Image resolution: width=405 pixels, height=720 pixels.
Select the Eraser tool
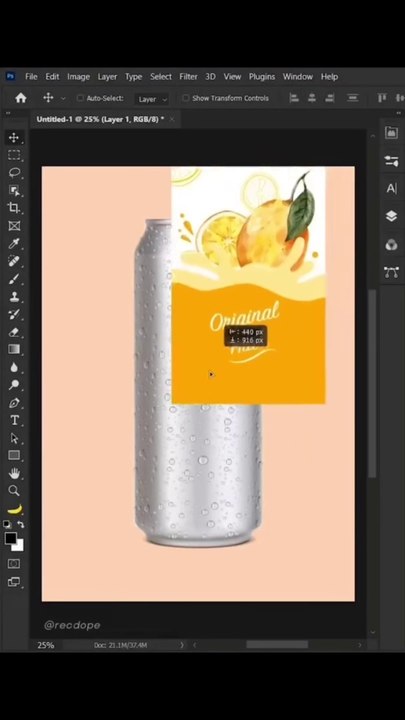point(14,332)
